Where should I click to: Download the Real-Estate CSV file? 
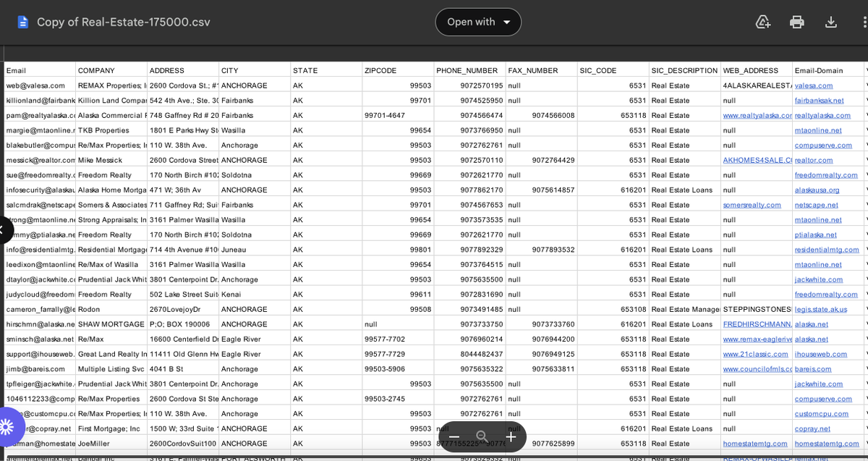[831, 22]
